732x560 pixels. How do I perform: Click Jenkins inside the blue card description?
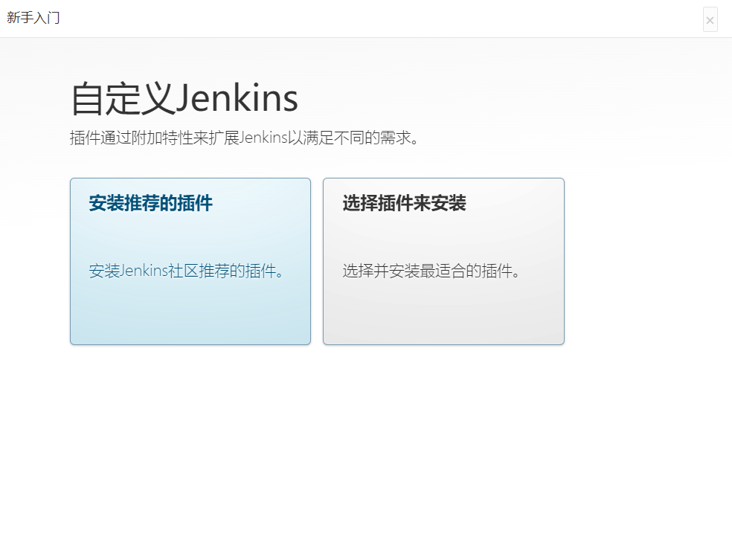[144, 271]
